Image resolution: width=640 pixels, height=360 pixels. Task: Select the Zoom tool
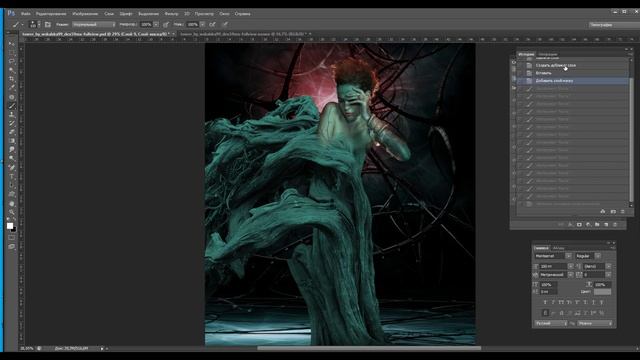(12, 212)
